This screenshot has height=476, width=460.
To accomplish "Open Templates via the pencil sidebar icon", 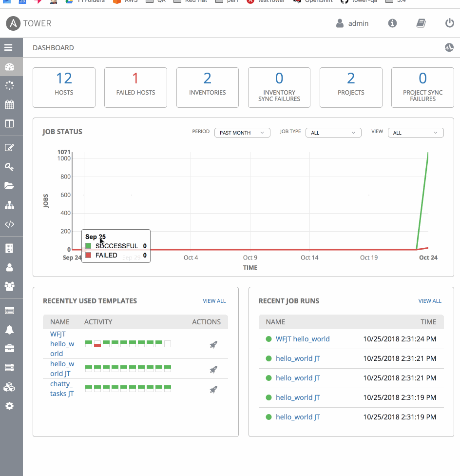I will pyautogui.click(x=11, y=148).
